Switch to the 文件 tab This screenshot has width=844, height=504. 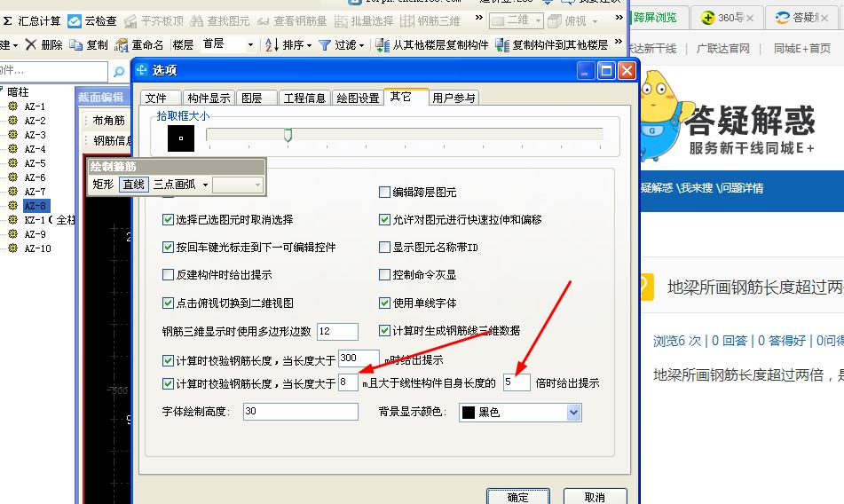pos(161,98)
